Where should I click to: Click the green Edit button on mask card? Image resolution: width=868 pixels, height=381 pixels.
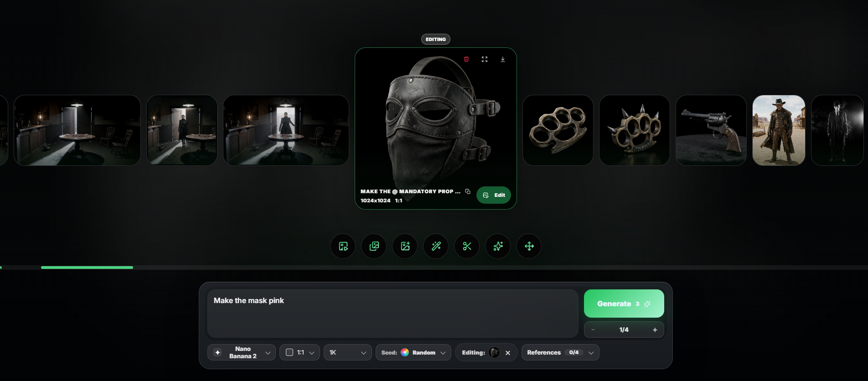tap(494, 195)
